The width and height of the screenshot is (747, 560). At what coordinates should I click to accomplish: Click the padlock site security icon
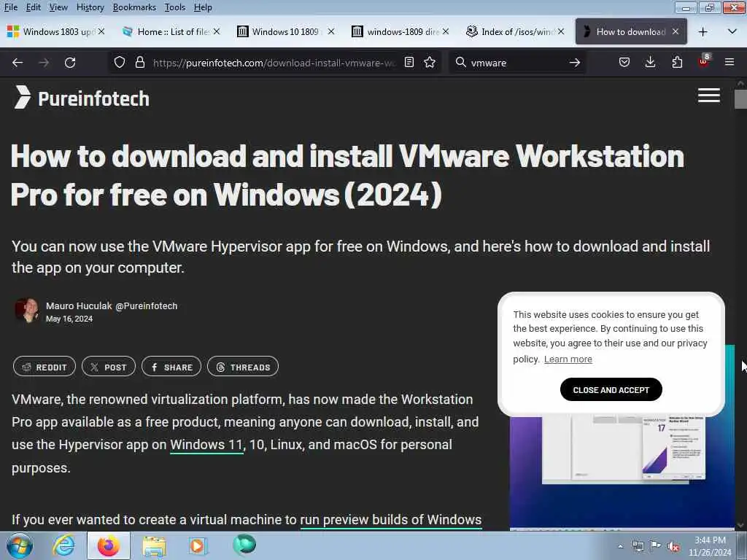point(139,63)
